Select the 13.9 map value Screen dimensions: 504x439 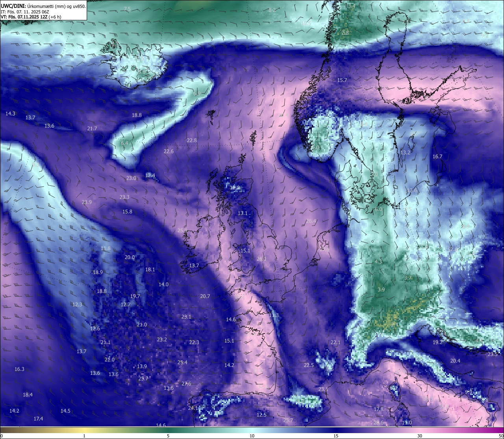[x=142, y=366]
